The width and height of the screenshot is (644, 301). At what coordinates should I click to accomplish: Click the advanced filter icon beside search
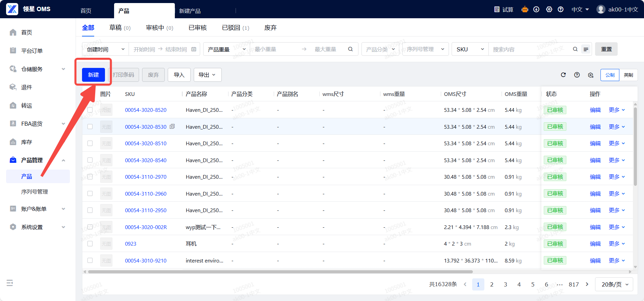(586, 49)
